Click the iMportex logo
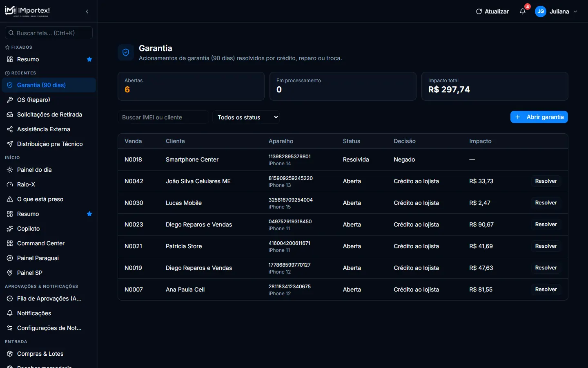This screenshot has width=588, height=368. pos(27,11)
